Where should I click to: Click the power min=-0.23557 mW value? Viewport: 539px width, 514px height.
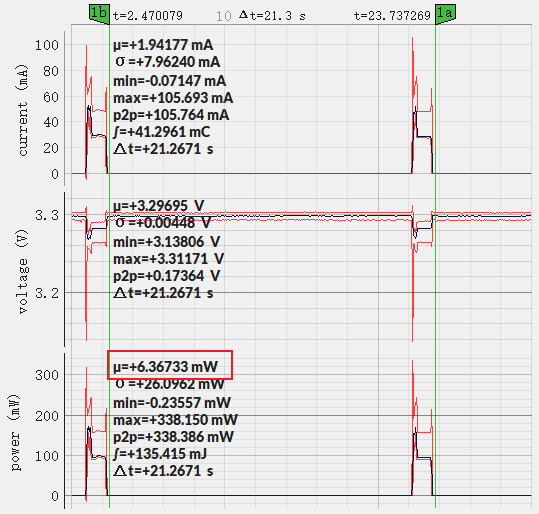[172, 403]
